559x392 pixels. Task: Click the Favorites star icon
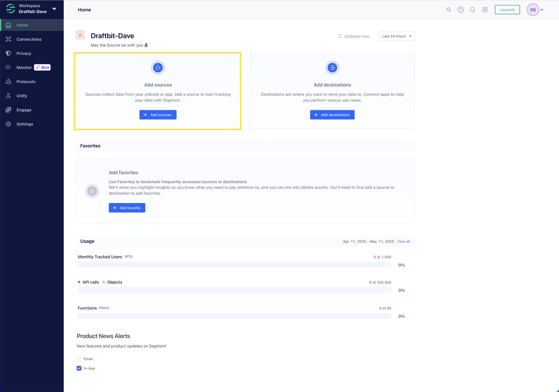coord(92,191)
